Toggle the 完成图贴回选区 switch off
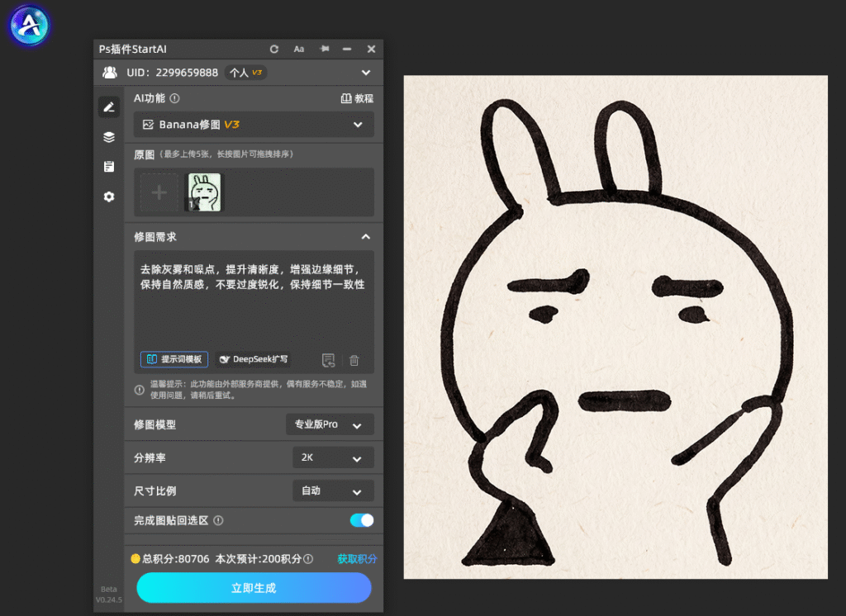The width and height of the screenshot is (846, 616). pos(362,520)
